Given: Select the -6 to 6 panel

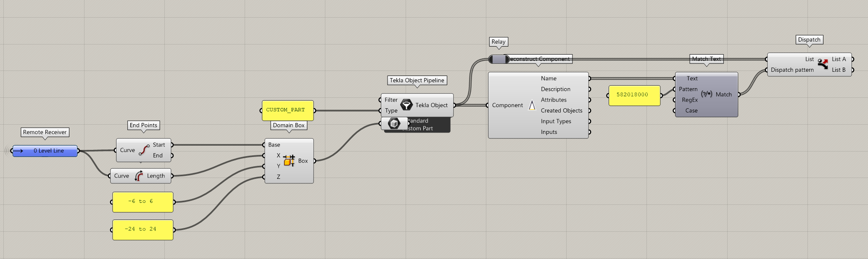Looking at the screenshot, I should [x=142, y=202].
